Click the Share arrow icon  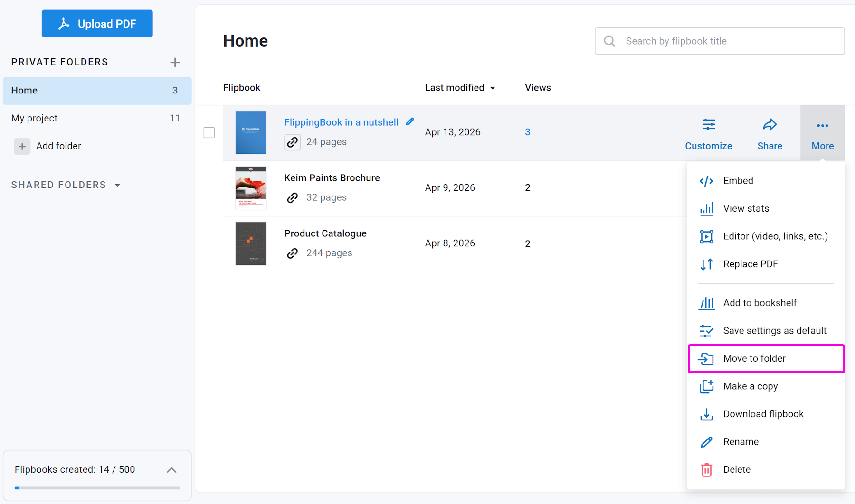tap(769, 125)
